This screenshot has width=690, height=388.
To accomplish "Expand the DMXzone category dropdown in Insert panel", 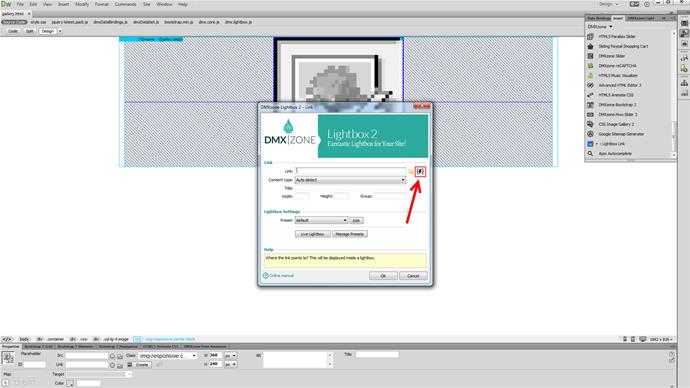I will click(x=600, y=27).
